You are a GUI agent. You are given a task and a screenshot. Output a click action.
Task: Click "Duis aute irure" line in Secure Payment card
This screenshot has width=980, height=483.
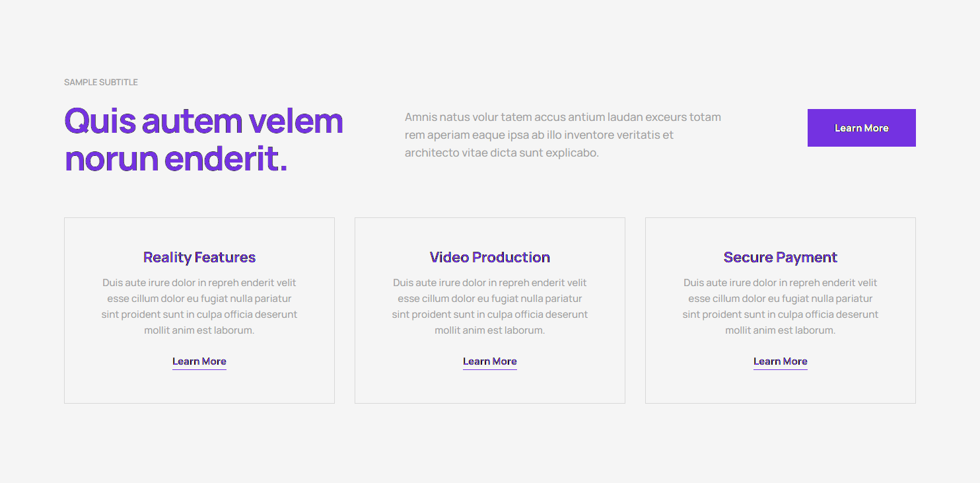[x=780, y=283]
